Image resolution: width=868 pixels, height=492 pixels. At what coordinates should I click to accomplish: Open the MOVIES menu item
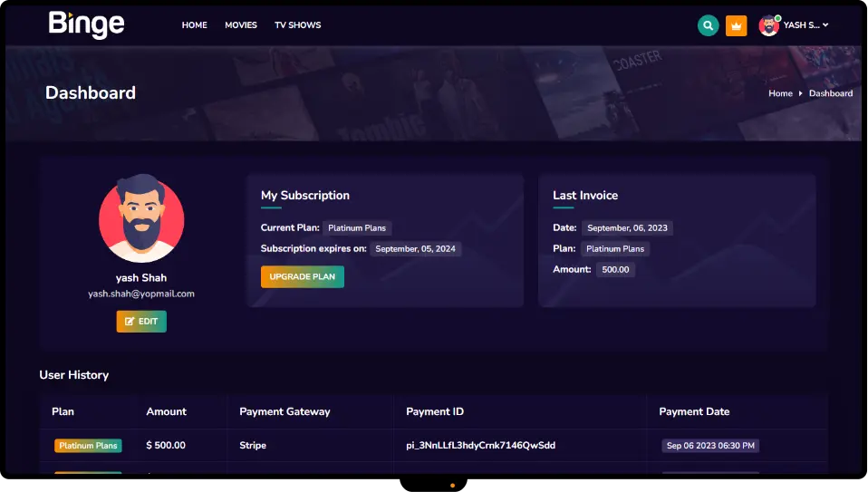(x=241, y=25)
